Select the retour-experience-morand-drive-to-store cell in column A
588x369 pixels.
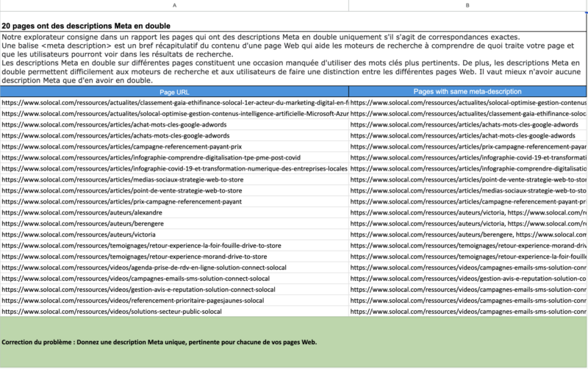point(174,257)
